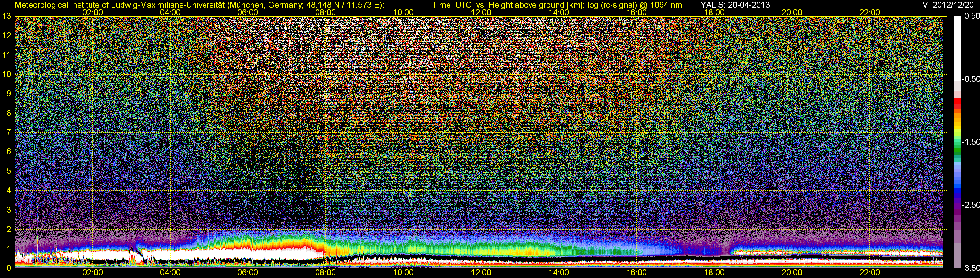This screenshot has height=278, width=980.
Task: Click the 6 km height axis label
Action: [x=9, y=151]
